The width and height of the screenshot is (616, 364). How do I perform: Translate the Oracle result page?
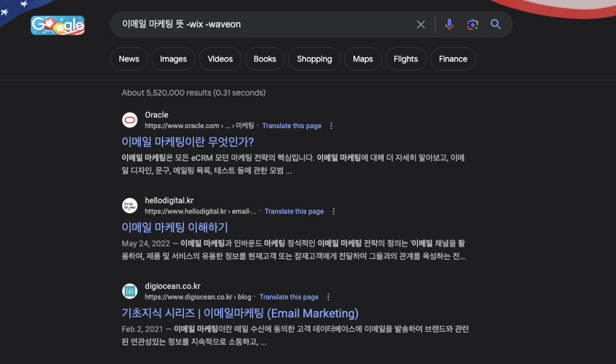click(292, 126)
